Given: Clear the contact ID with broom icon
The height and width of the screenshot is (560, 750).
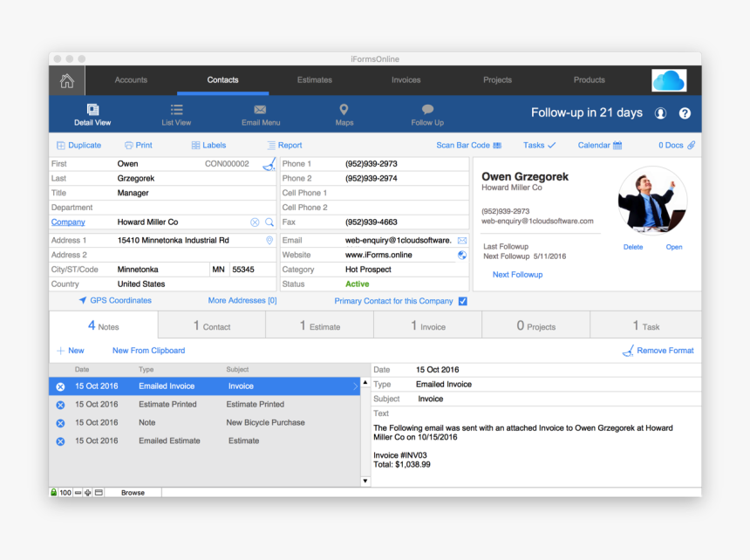Looking at the screenshot, I should pos(269,164).
